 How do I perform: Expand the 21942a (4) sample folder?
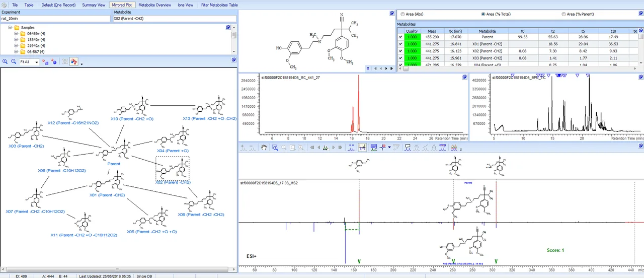(16, 46)
